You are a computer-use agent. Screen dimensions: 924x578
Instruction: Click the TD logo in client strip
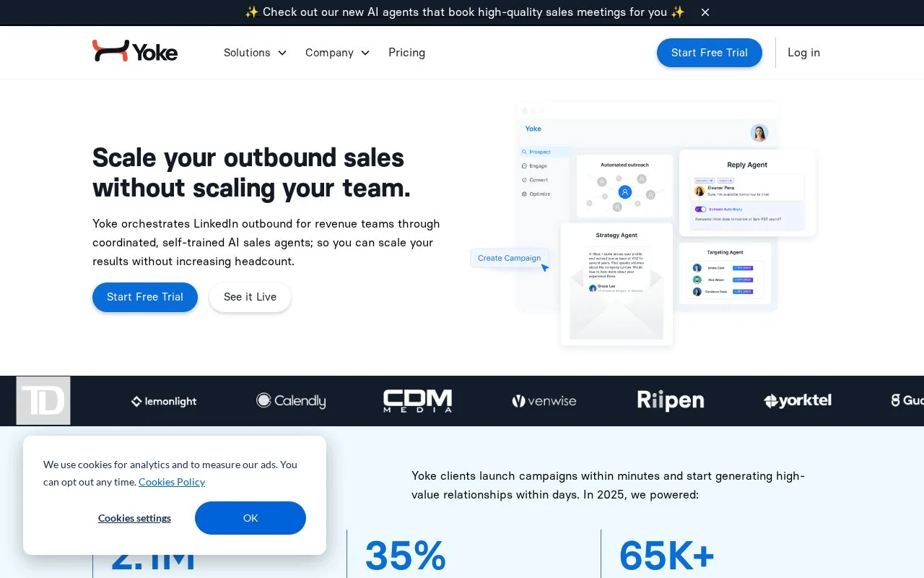pyautogui.click(x=43, y=400)
